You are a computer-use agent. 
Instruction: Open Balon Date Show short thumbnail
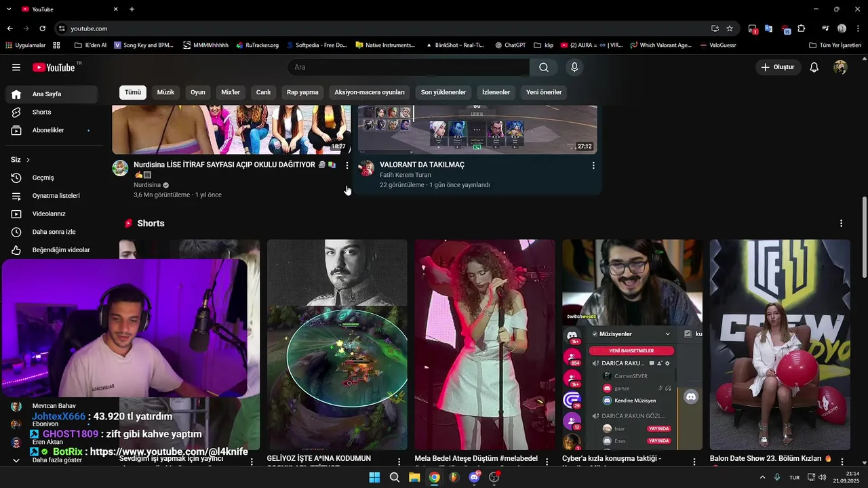780,344
